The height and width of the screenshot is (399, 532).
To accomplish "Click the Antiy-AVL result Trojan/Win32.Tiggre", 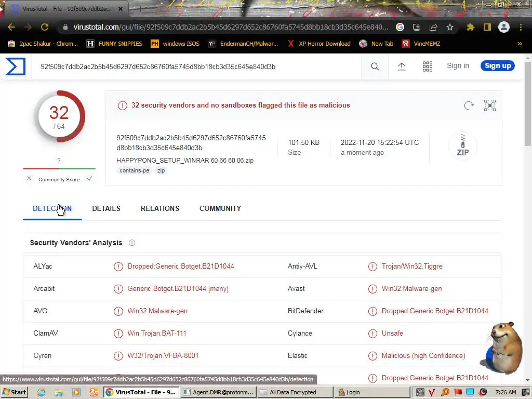I will click(x=412, y=267).
